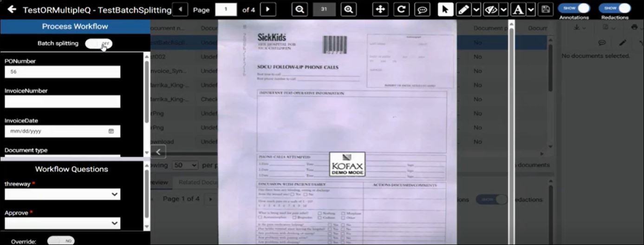The width and height of the screenshot is (644, 245).
Task: Open the text tool options dropdown
Action: click(531, 10)
